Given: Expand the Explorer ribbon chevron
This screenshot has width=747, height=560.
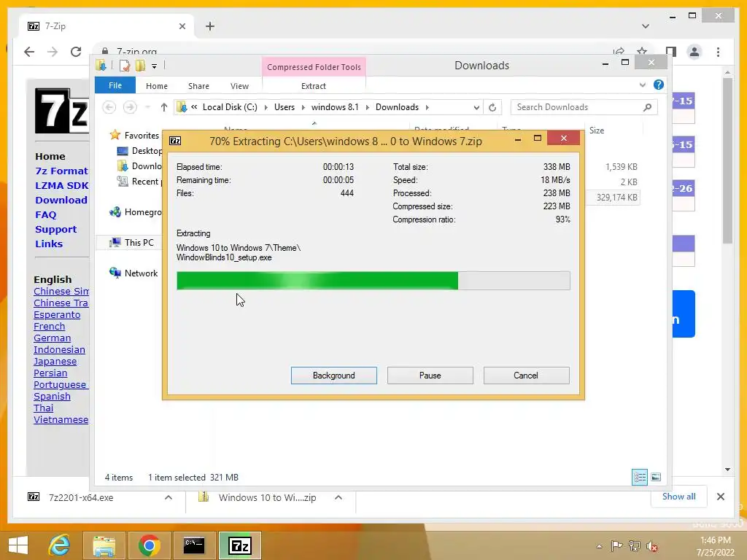Looking at the screenshot, I should (x=642, y=85).
